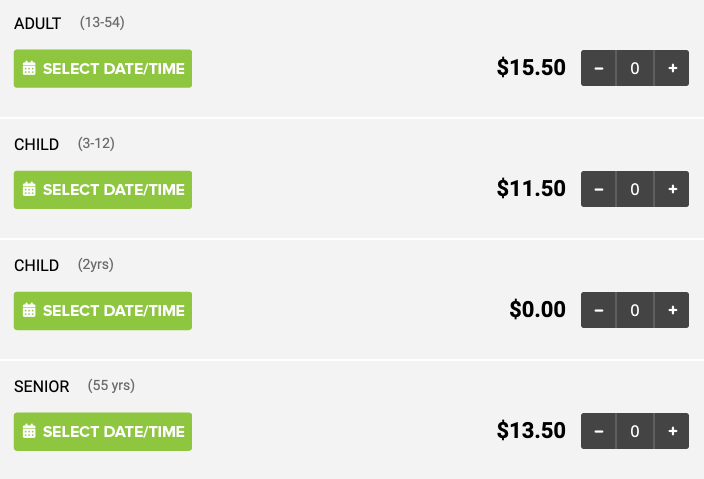Click calendar icon on Senior date button
The height and width of the screenshot is (479, 704).
pyautogui.click(x=29, y=431)
